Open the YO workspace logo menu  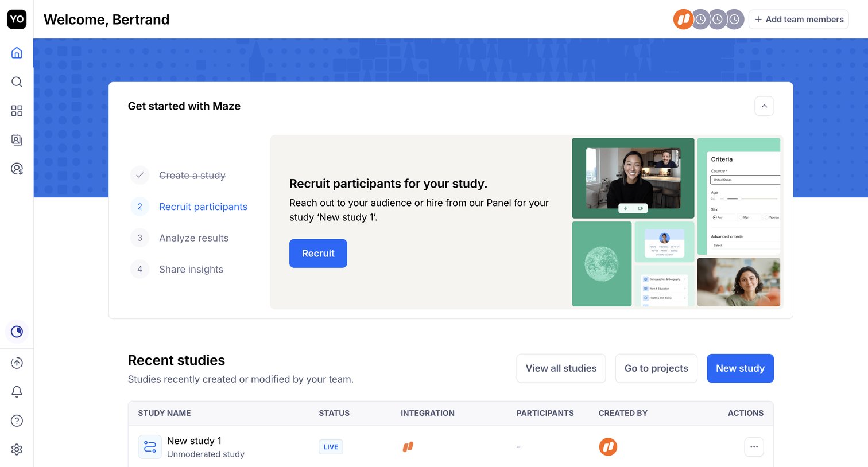(17, 19)
